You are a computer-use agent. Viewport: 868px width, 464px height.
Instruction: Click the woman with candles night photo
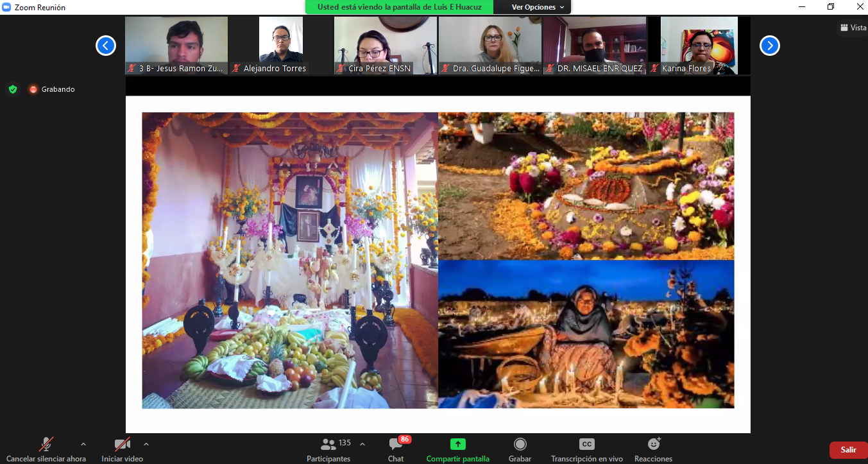coord(586,334)
